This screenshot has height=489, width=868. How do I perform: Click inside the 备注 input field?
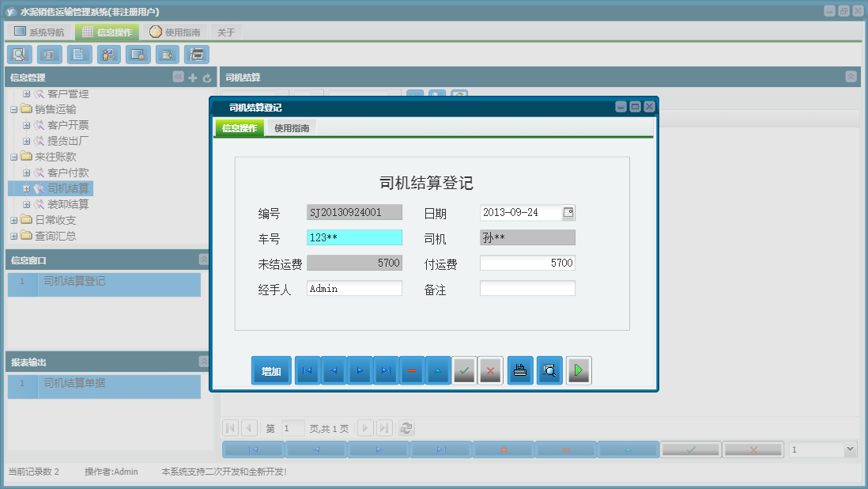(527, 288)
